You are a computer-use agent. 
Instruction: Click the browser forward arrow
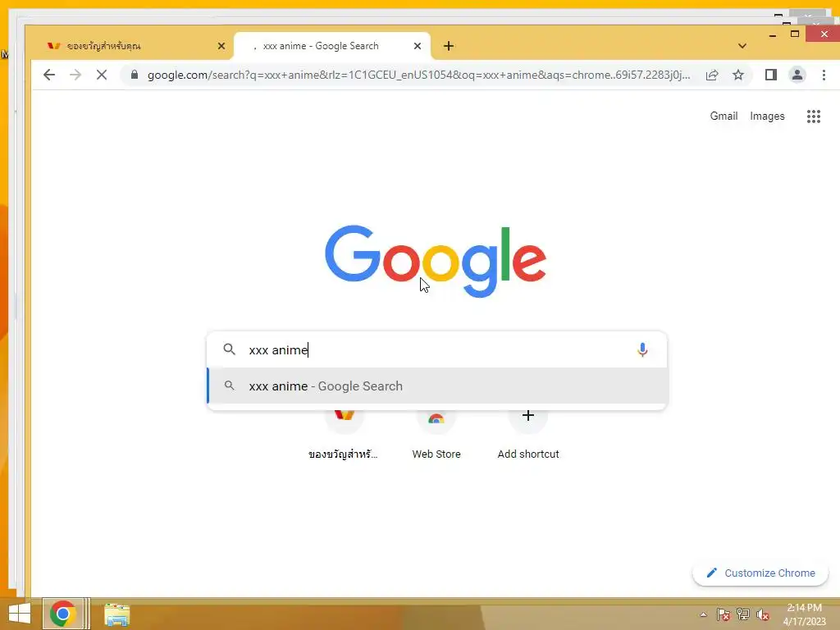pyautogui.click(x=75, y=75)
